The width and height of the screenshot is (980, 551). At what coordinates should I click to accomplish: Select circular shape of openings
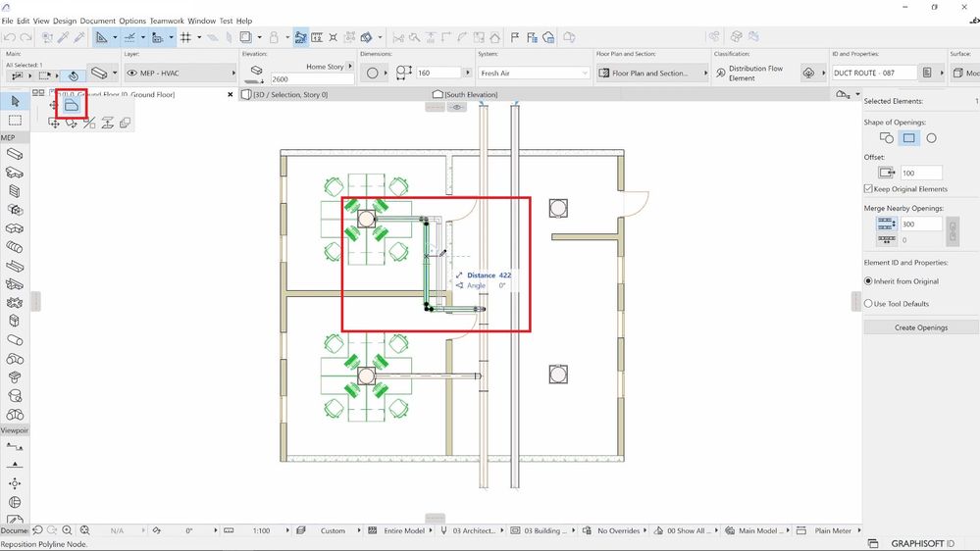tap(931, 138)
